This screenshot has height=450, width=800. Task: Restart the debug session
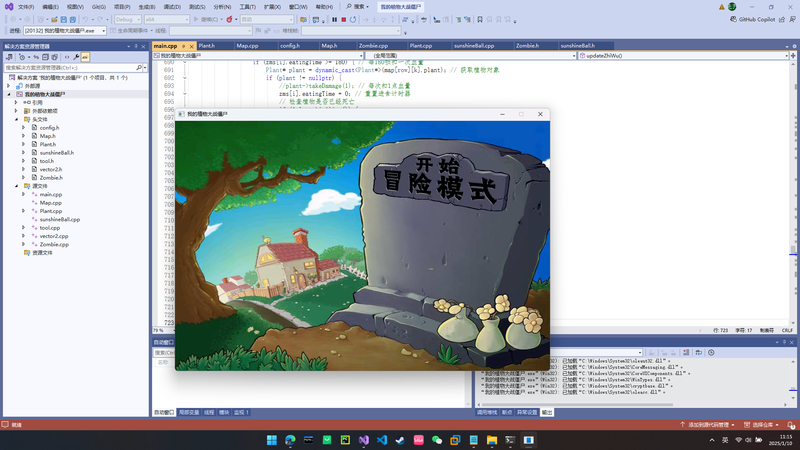(353, 19)
